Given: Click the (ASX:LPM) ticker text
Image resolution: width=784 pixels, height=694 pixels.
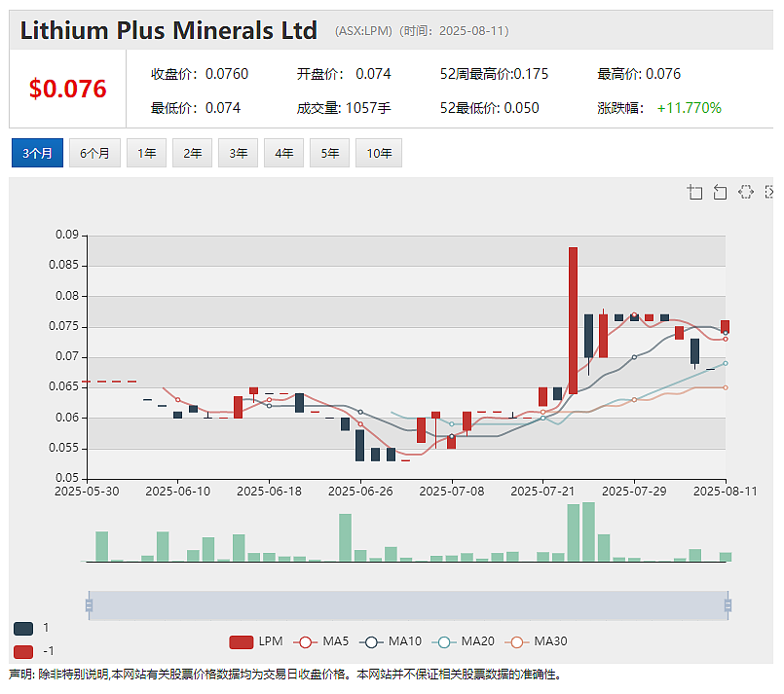Looking at the screenshot, I should pos(363,31).
